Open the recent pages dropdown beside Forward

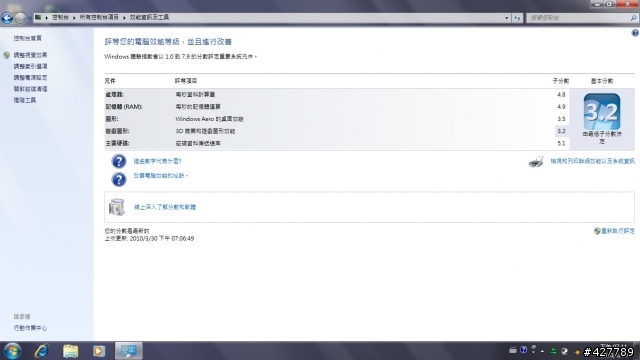29,18
